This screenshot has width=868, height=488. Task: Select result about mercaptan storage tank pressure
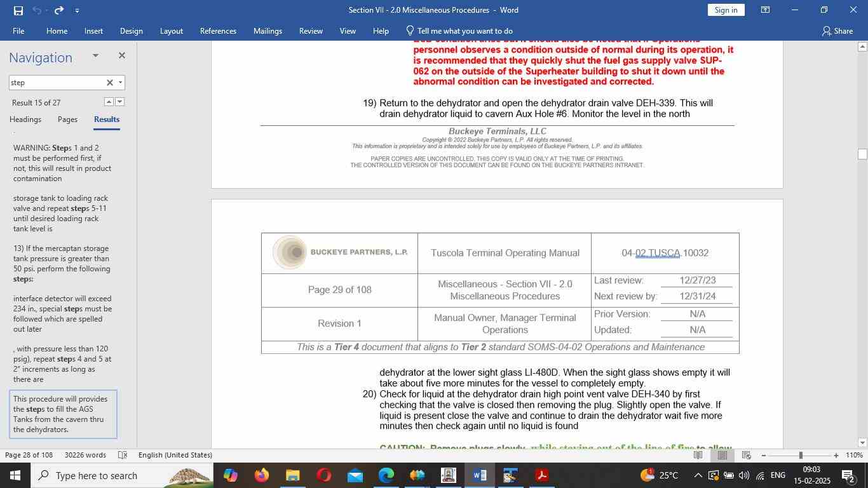62,264
